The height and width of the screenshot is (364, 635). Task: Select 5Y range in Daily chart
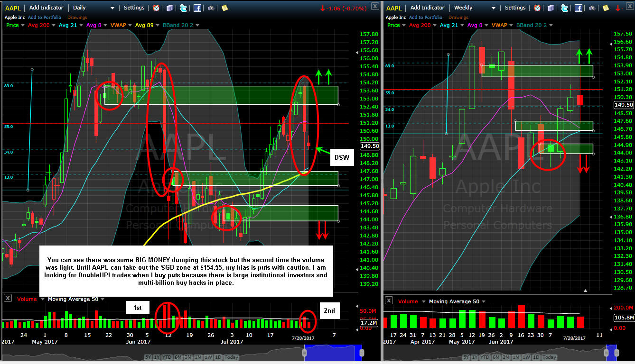click(148, 357)
